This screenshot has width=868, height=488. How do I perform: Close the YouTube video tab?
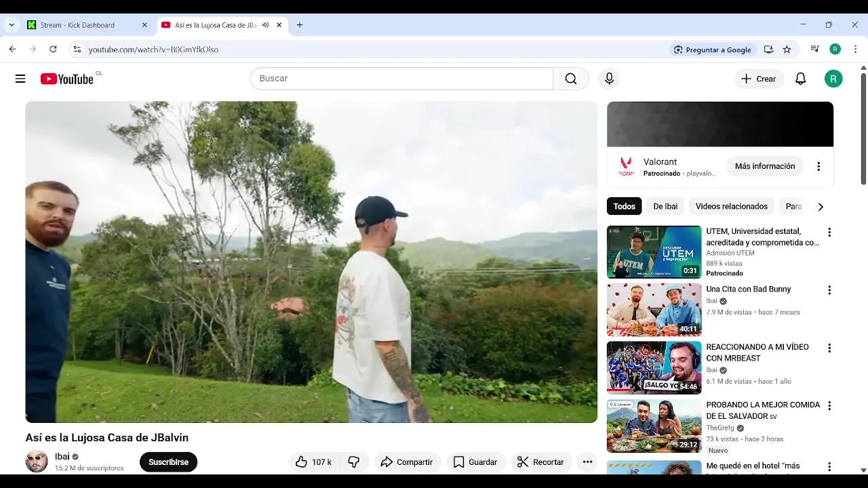tap(279, 25)
